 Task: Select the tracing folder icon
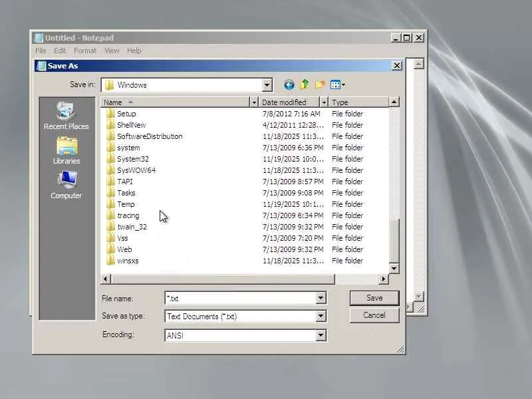110,215
